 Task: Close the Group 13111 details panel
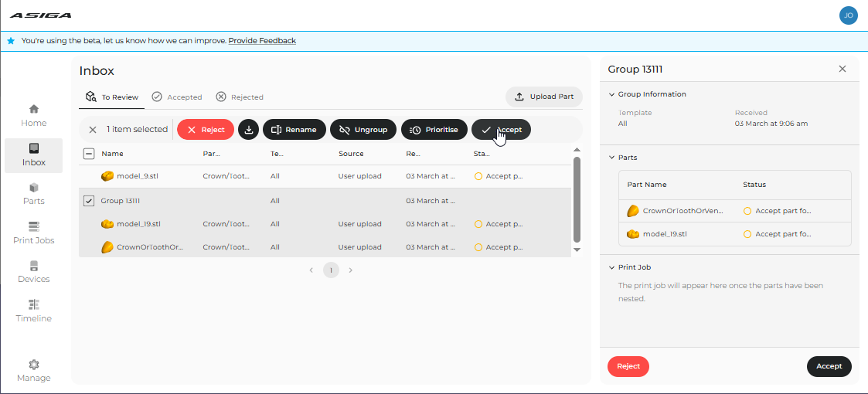842,70
